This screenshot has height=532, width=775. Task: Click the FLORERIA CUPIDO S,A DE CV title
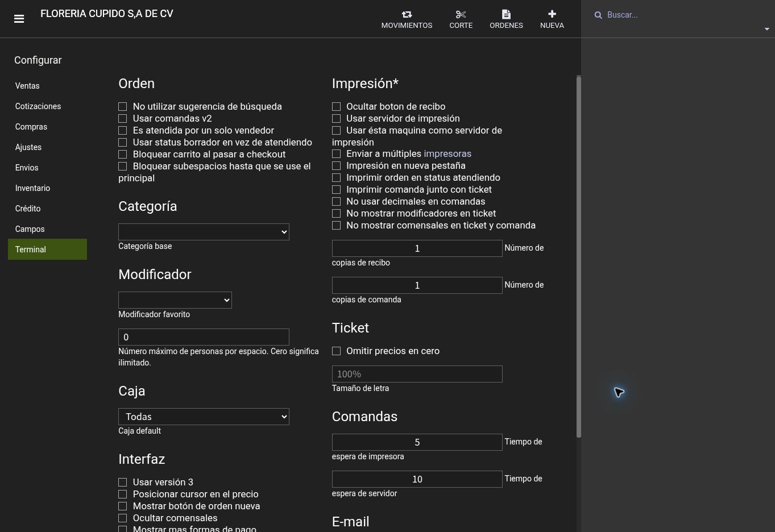[107, 14]
